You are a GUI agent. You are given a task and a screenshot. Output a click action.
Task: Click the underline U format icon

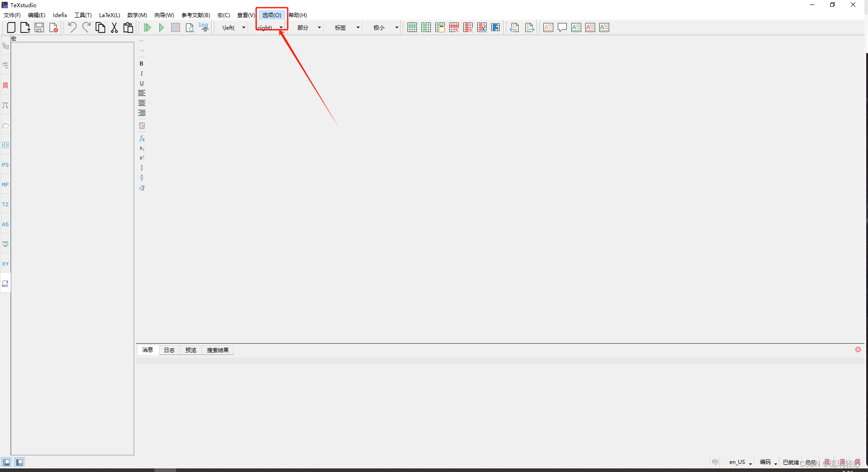point(141,83)
